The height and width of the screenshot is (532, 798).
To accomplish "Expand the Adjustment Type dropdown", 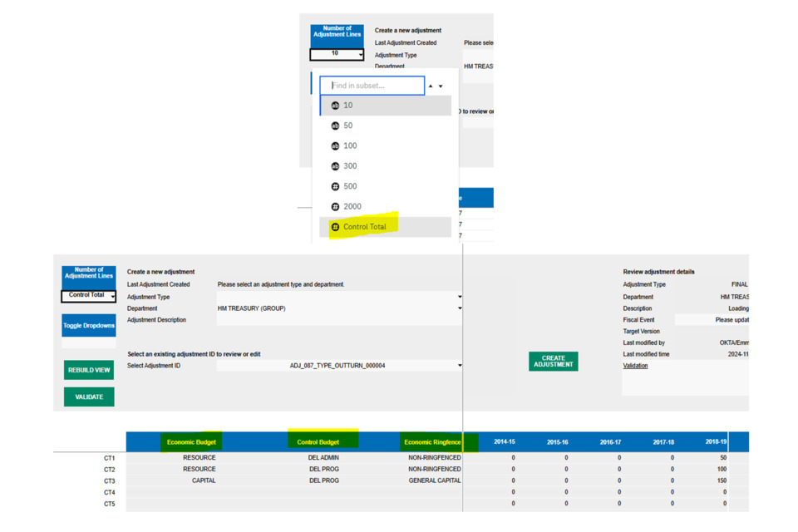I will (459, 297).
